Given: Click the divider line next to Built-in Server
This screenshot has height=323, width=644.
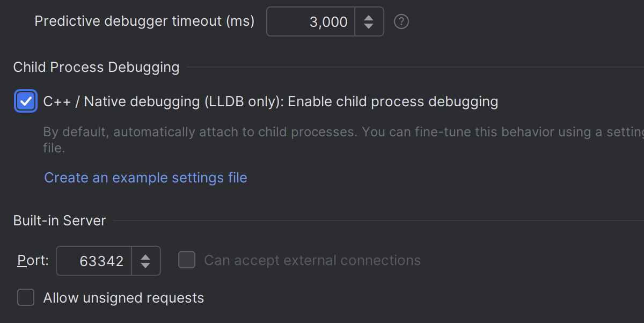Looking at the screenshot, I should 376,221.
